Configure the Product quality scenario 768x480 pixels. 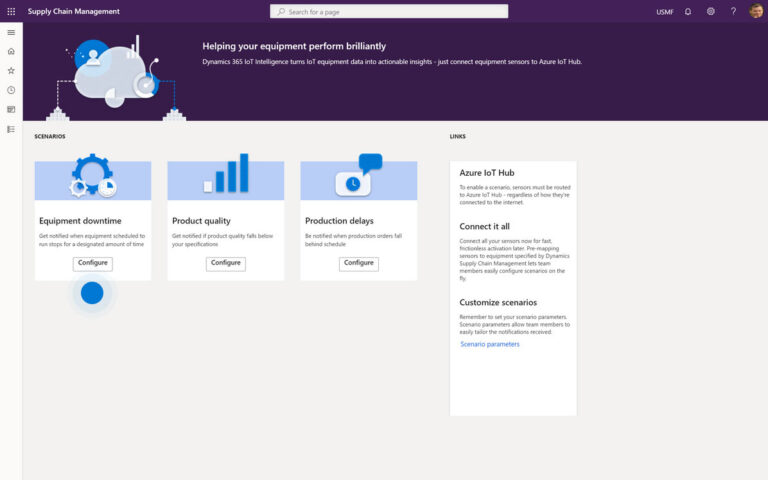tap(225, 264)
